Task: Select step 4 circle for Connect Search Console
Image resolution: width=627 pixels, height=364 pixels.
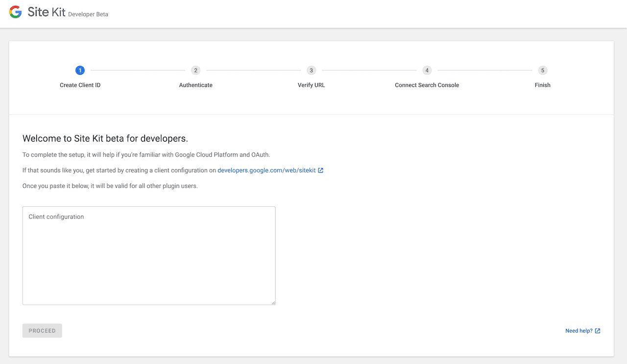Action: (427, 71)
